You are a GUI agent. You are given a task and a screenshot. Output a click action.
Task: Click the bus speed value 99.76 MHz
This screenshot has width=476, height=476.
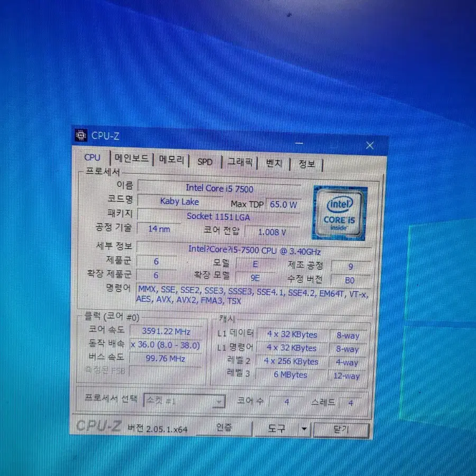coord(166,359)
